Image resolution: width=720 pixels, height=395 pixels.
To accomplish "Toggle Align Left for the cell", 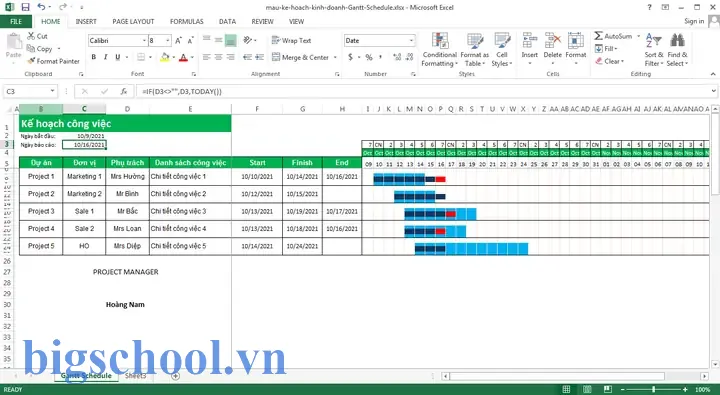I will (207, 57).
